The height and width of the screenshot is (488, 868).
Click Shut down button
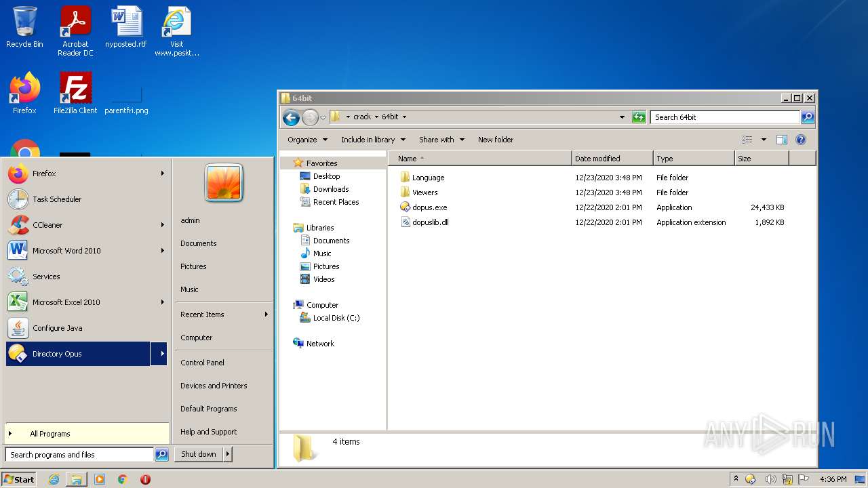click(x=199, y=454)
